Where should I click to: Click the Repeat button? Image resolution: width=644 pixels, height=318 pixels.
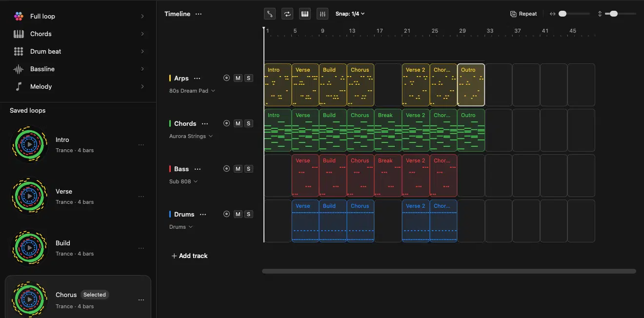[523, 14]
